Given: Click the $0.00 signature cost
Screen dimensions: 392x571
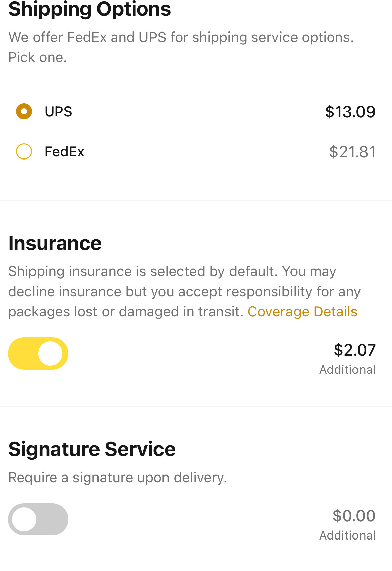Looking at the screenshot, I should 354,516.
